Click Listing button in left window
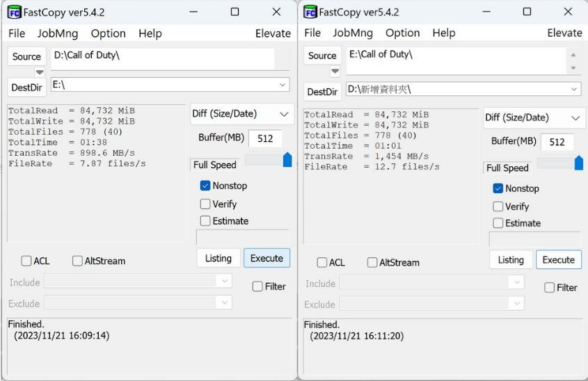The height and width of the screenshot is (381, 588). 218,258
